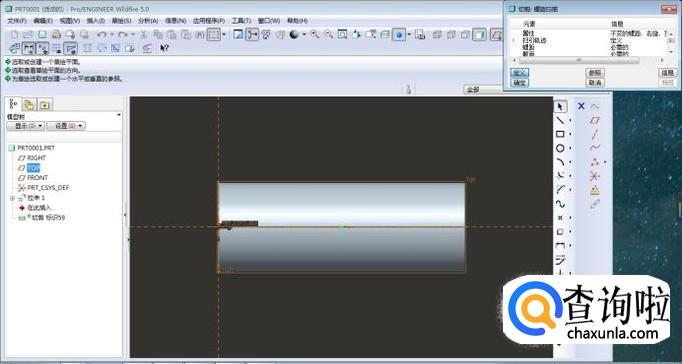Screen dimensions: 682x364
Task: Toggle the shaded display sphere icon
Action: pyautogui.click(x=294, y=35)
